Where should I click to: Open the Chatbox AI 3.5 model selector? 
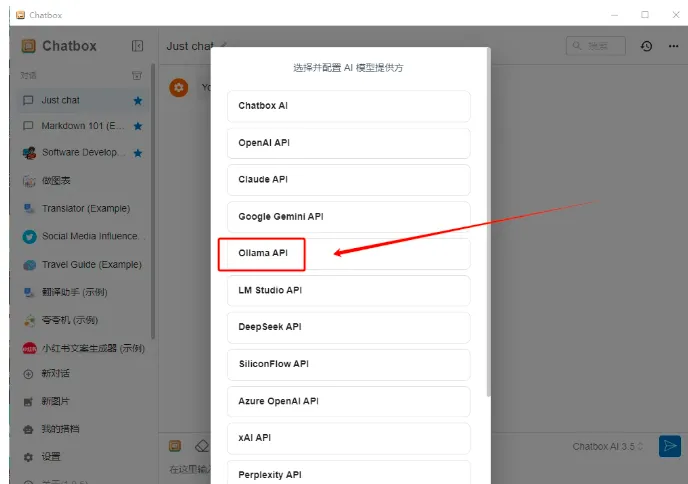pos(607,447)
